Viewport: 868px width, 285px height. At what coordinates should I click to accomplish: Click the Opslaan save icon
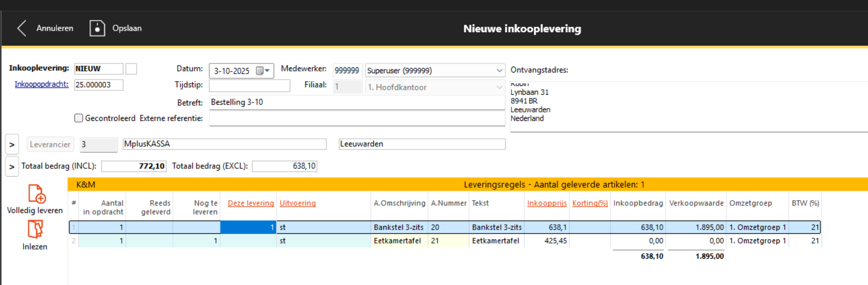click(x=97, y=28)
